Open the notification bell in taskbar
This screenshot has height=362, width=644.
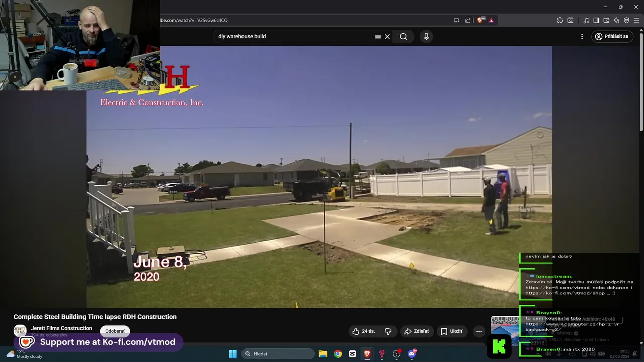click(635, 354)
